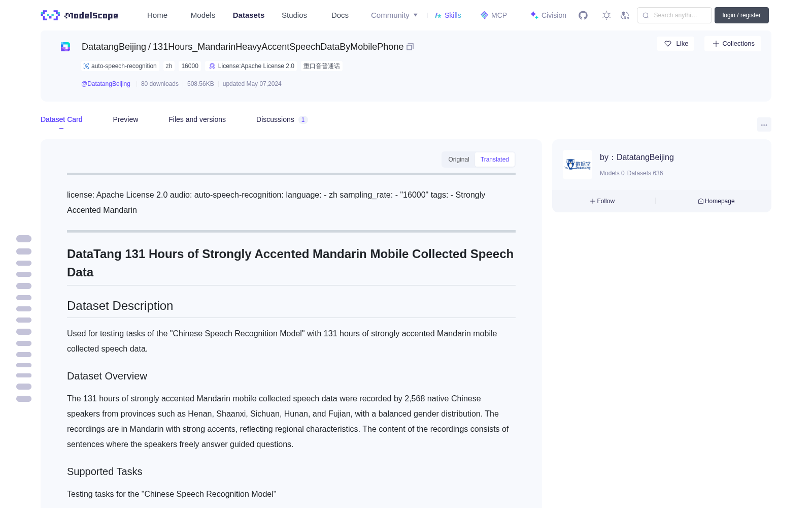Click the License:Apache License 2.0 tag
This screenshot has height=508, width=812.
(x=252, y=66)
